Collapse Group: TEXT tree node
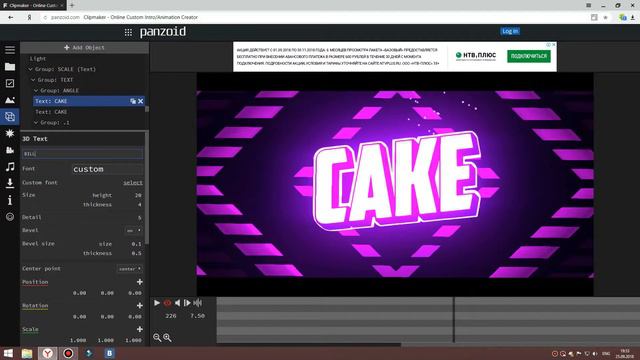 [x=33, y=80]
